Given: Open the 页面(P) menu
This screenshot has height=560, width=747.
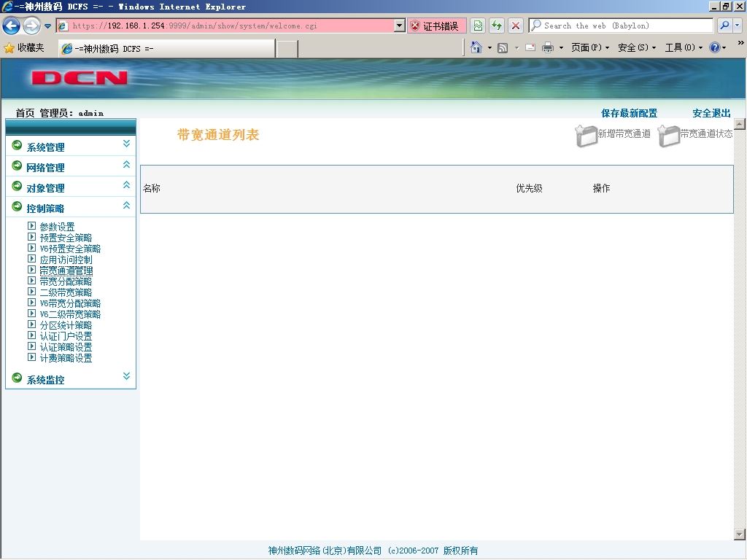Looking at the screenshot, I should (589, 47).
